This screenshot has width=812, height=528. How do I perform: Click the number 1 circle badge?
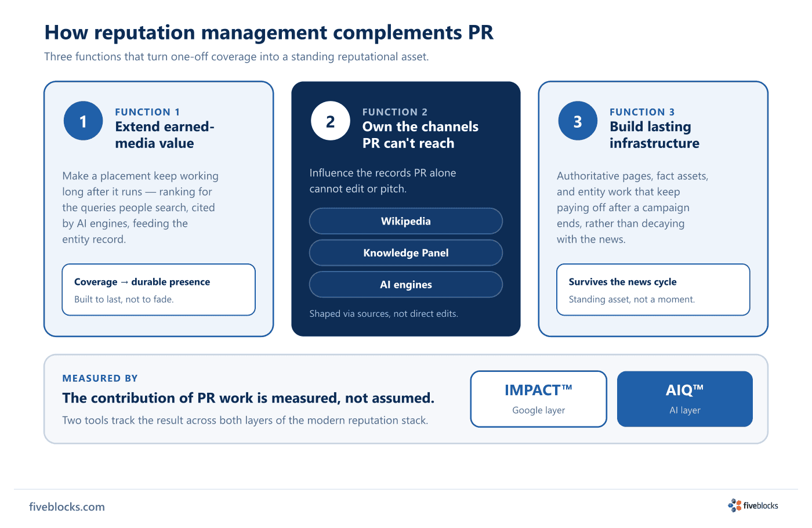(x=83, y=121)
